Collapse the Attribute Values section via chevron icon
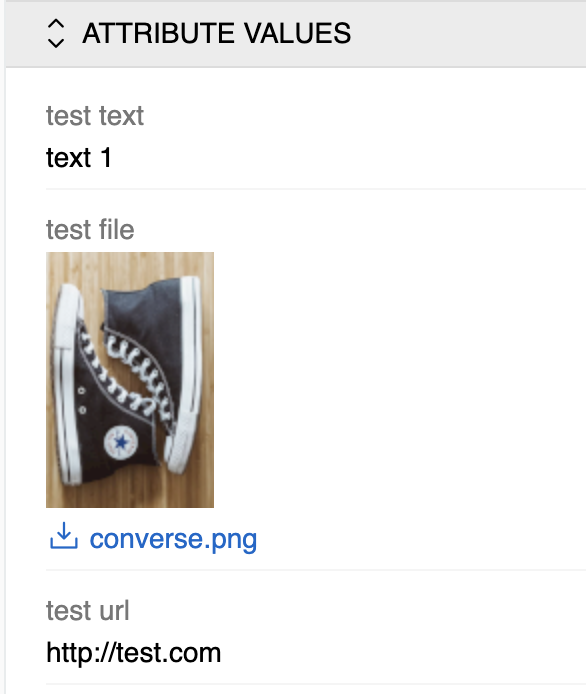 [x=56, y=33]
